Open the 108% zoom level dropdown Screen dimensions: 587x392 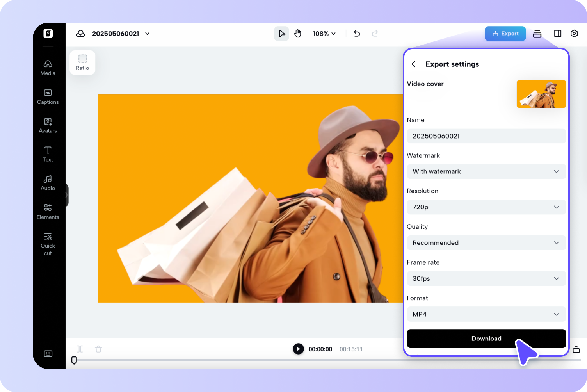tap(324, 34)
